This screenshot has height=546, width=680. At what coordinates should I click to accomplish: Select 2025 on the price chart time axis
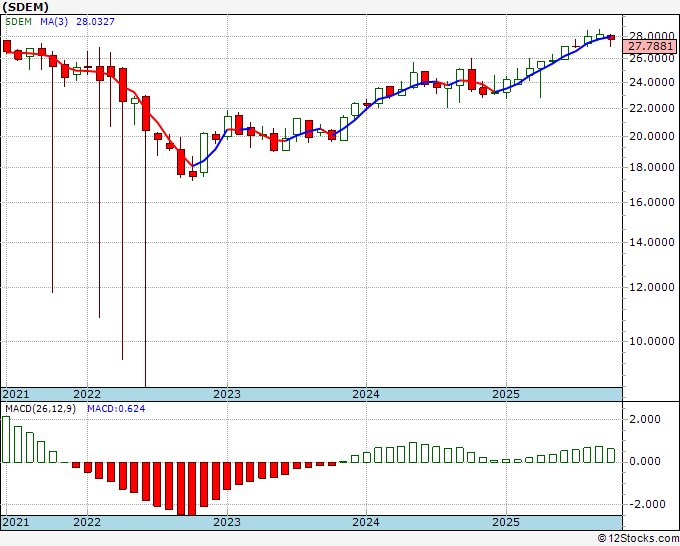506,394
